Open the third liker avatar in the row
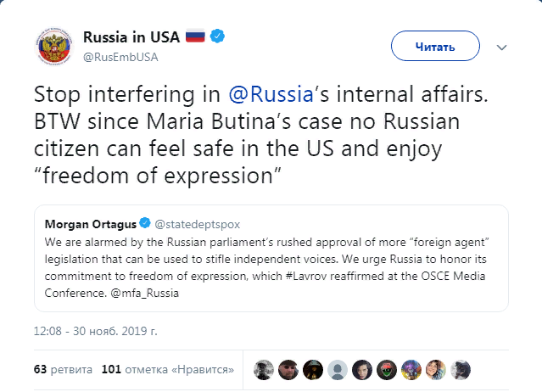542x392 pixels. click(313, 370)
